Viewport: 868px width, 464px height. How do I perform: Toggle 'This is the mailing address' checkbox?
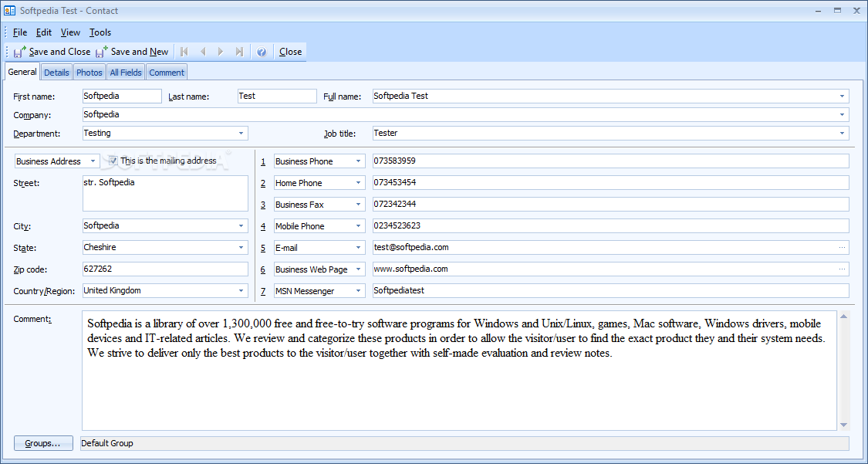(113, 161)
